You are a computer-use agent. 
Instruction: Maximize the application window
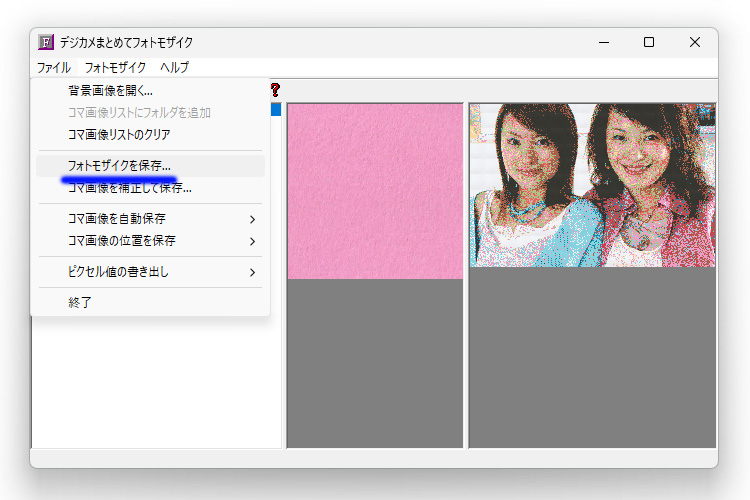tap(649, 42)
